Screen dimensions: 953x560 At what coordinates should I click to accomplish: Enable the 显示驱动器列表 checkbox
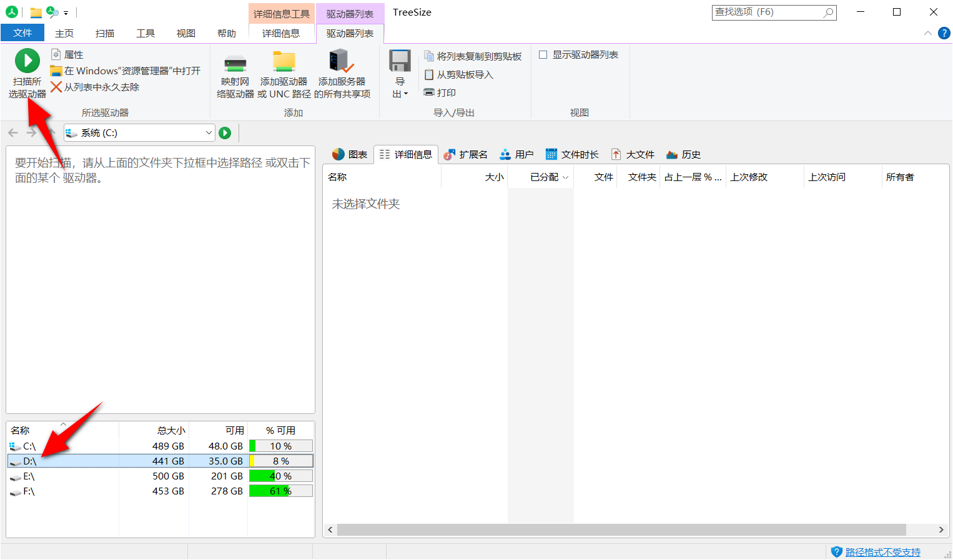click(543, 54)
